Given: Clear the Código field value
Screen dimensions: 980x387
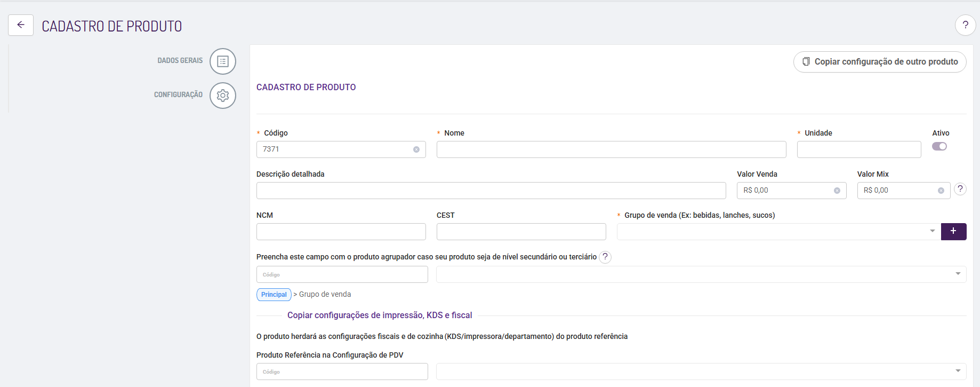Looking at the screenshot, I should pyautogui.click(x=416, y=149).
